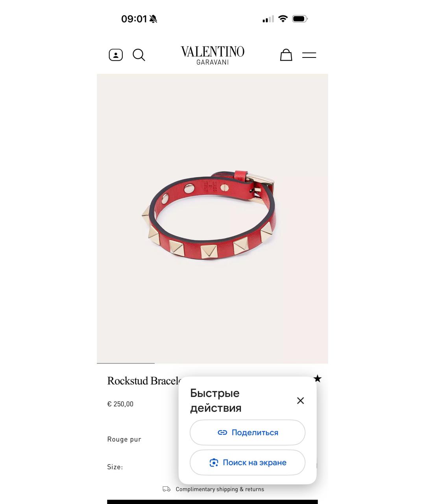Close the Быстрые действия popup

[301, 400]
